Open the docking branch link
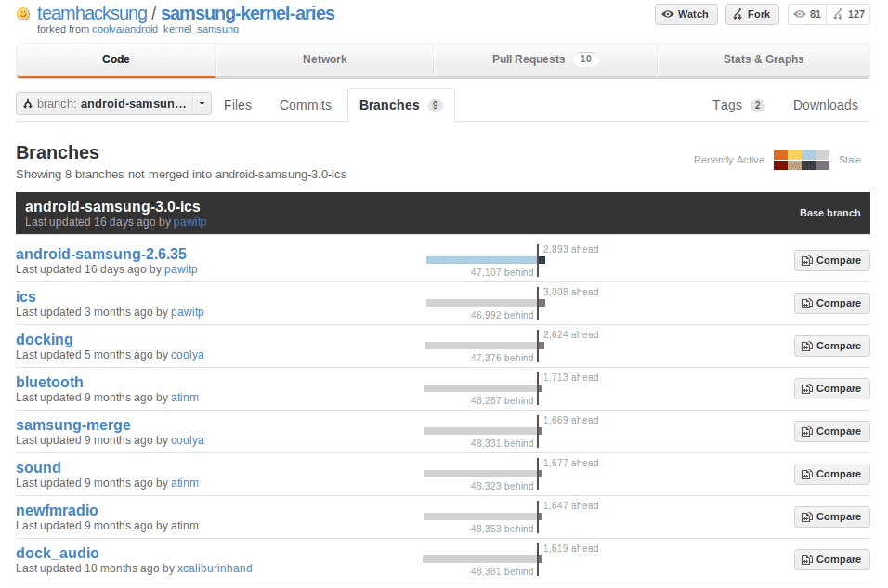The width and height of the screenshot is (888, 588). 45,339
